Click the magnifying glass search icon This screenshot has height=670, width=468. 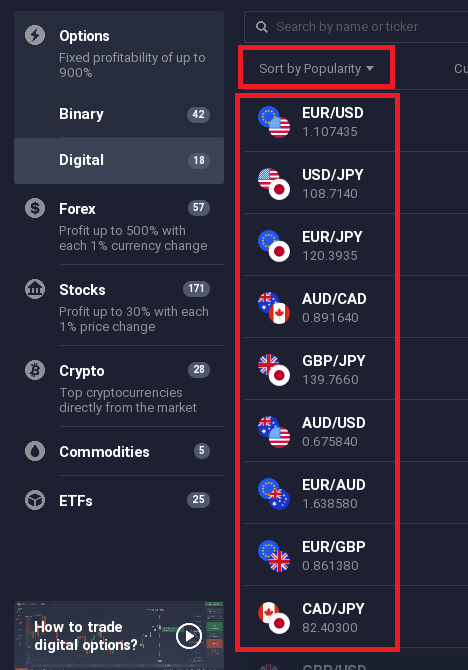tap(262, 27)
